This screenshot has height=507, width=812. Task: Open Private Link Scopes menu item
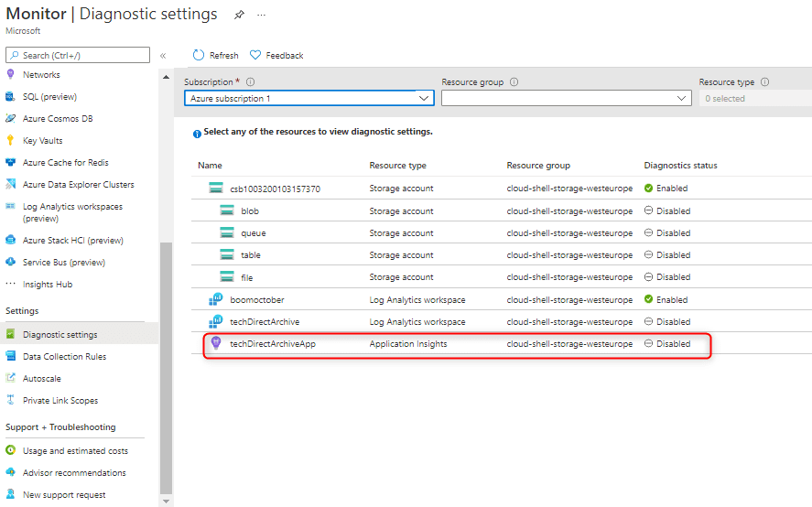(60, 400)
